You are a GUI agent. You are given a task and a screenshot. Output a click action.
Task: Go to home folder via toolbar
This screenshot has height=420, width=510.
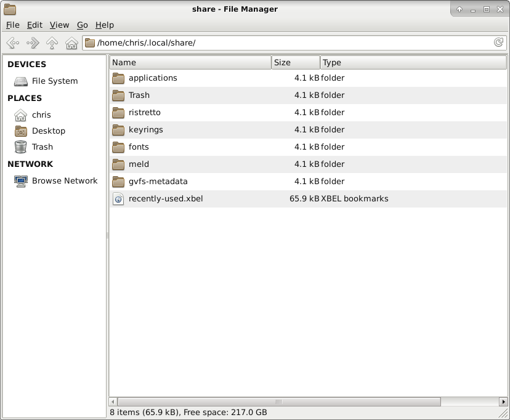pos(71,42)
